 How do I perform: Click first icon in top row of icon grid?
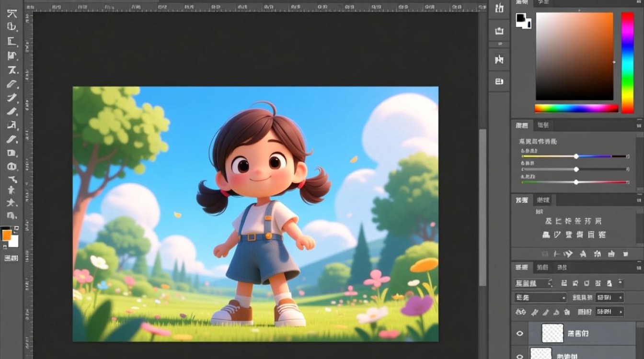point(549,222)
